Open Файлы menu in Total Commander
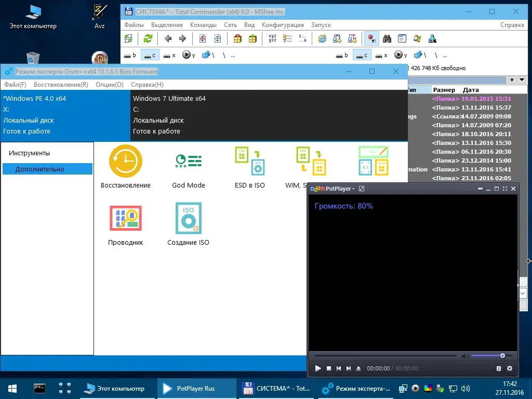532x399 pixels. click(x=134, y=25)
